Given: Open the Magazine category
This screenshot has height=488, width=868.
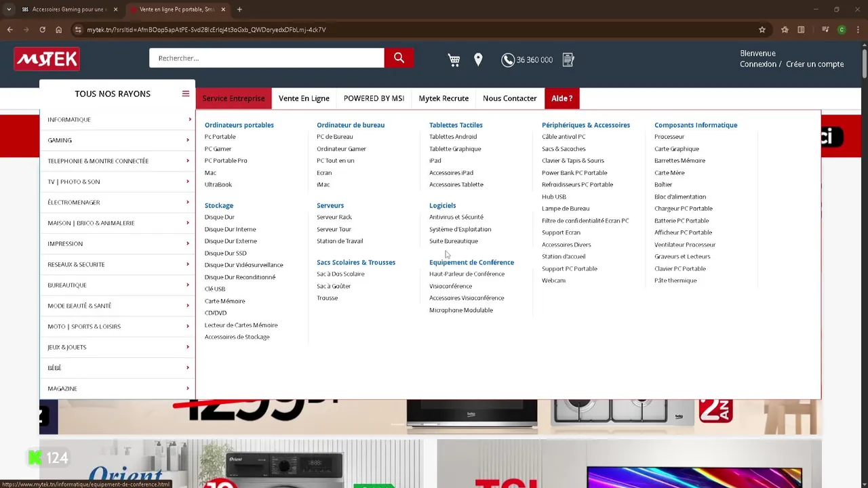Looking at the screenshot, I should coord(117,388).
